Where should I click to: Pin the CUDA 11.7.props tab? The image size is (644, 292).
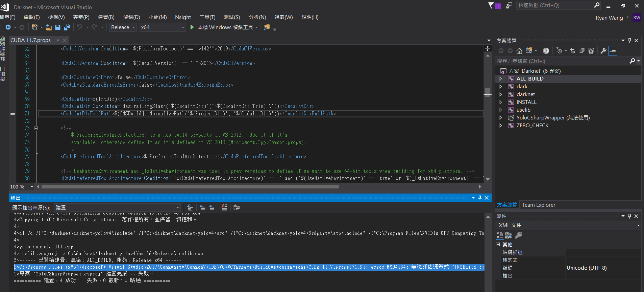coord(57,40)
